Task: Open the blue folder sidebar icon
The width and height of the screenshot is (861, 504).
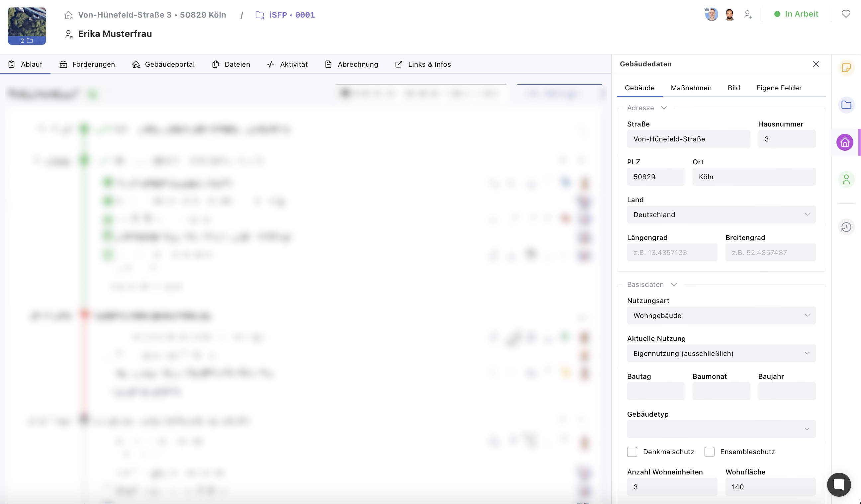Action: coord(846,105)
